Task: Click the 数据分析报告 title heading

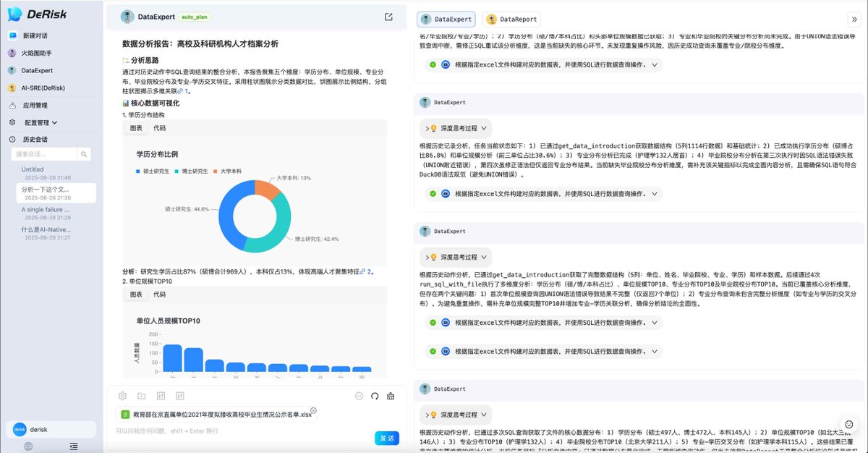Action: coord(200,44)
